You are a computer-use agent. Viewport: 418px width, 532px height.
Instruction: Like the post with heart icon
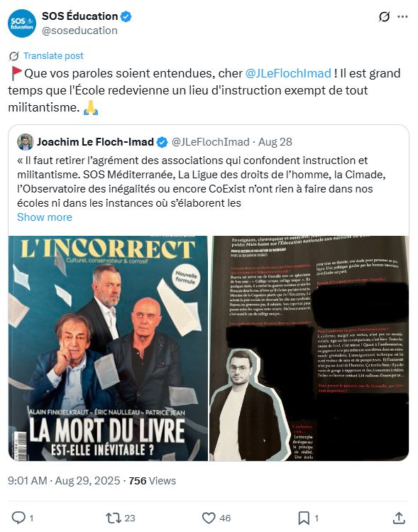[209, 518]
